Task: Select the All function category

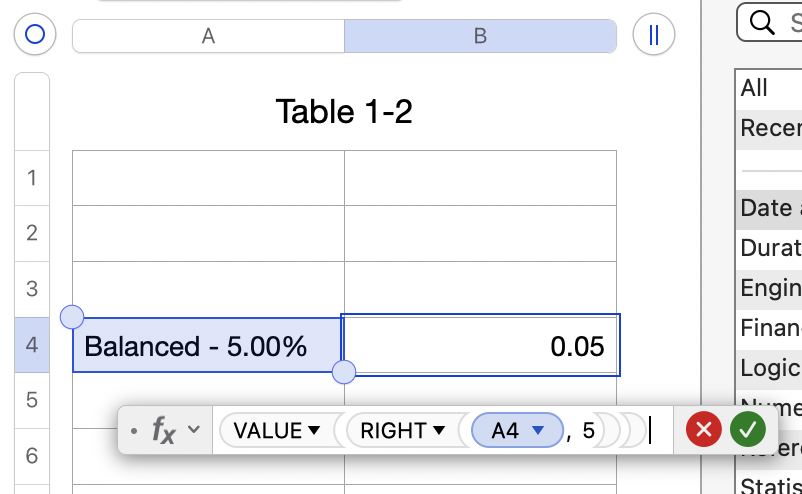Action: [755, 88]
